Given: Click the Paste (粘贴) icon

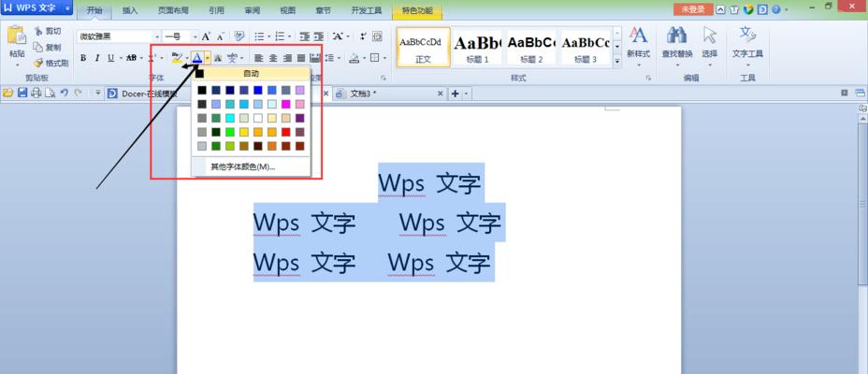Looking at the screenshot, I should (x=17, y=36).
